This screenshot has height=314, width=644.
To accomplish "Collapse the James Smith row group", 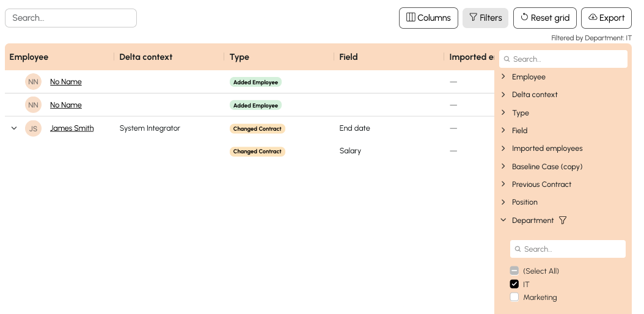I will [x=14, y=128].
